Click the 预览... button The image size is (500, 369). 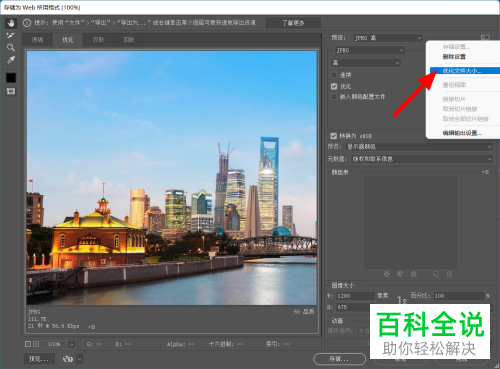(39, 359)
